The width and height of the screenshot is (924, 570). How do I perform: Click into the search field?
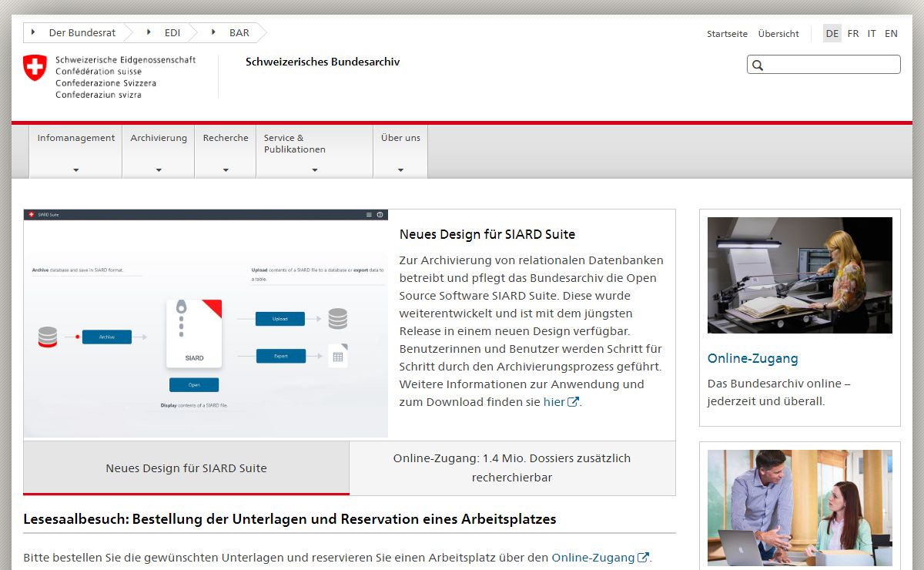click(x=824, y=65)
